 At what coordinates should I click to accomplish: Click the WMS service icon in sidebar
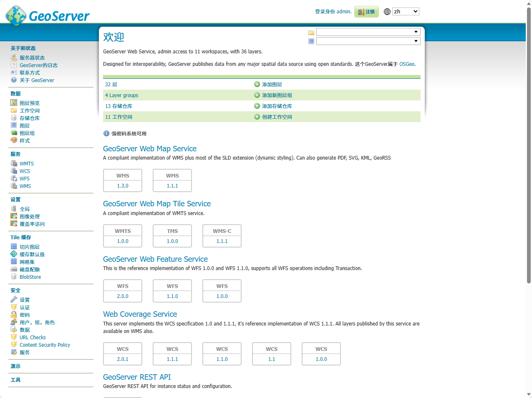click(14, 186)
